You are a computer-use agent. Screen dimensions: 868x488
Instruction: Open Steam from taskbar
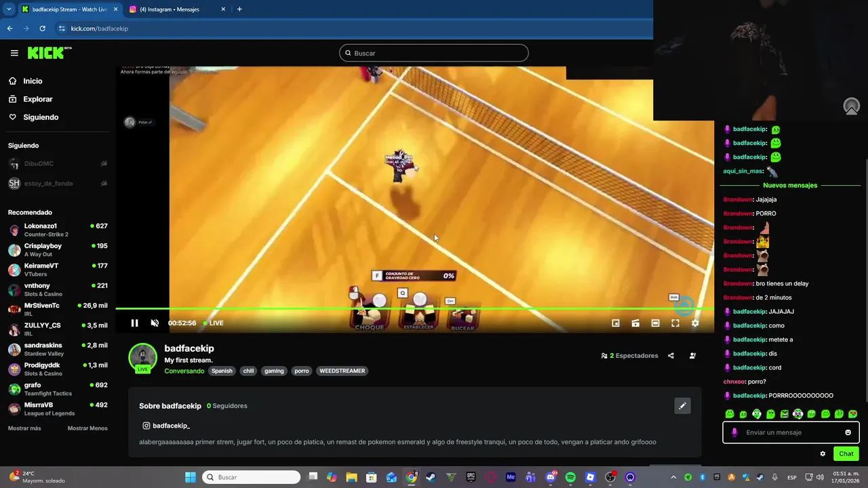click(431, 477)
